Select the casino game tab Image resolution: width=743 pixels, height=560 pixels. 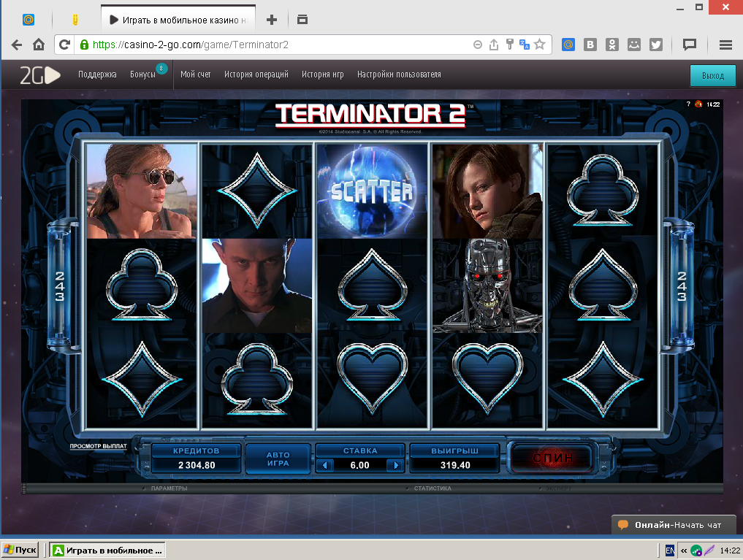click(178, 20)
